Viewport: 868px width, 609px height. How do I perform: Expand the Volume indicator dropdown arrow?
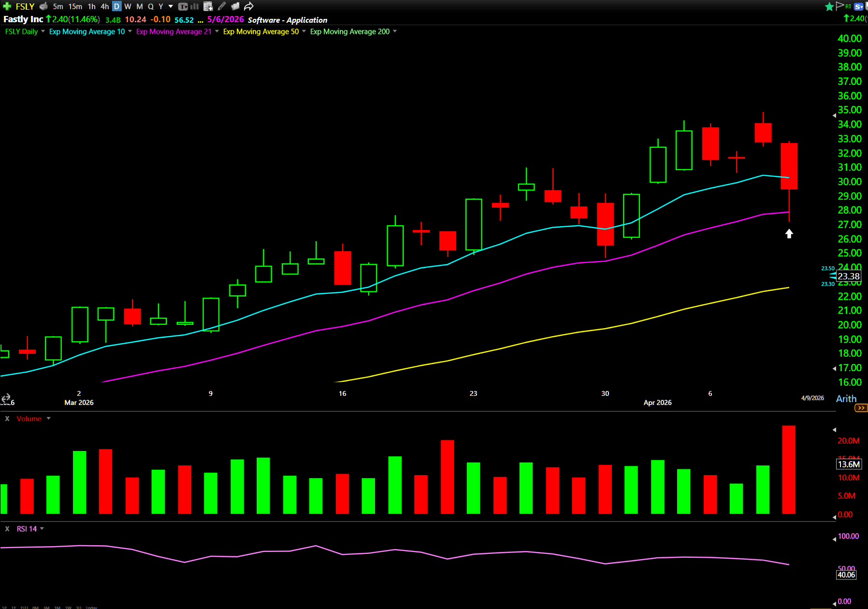(48, 419)
